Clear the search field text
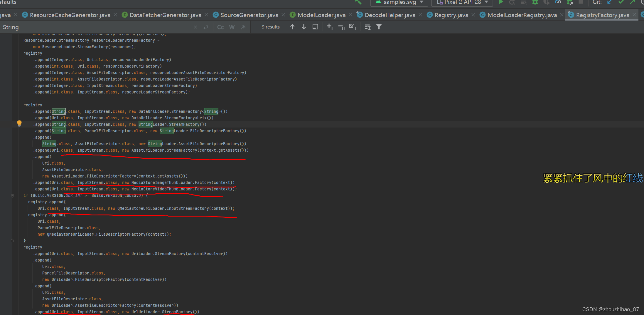The height and width of the screenshot is (315, 644). tap(195, 27)
